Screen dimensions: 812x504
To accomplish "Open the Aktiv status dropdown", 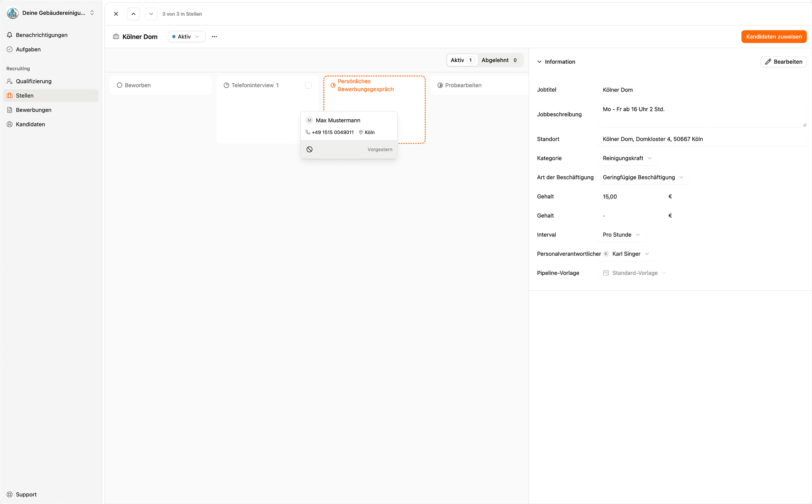I will click(x=186, y=36).
